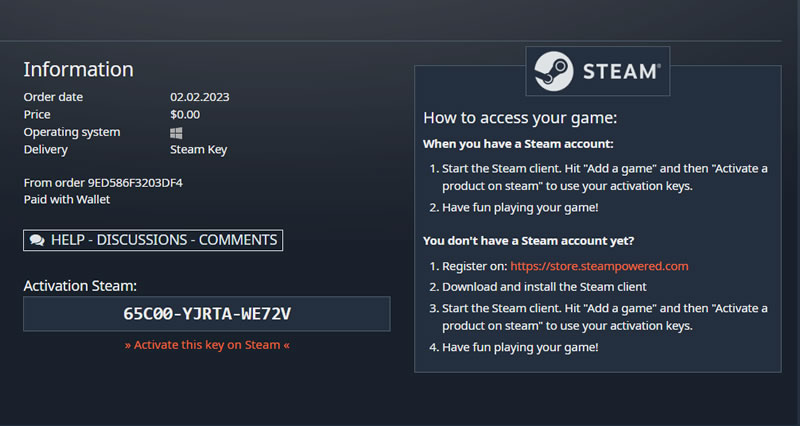
Task: Click the Steam logo icon
Action: pyautogui.click(x=554, y=71)
